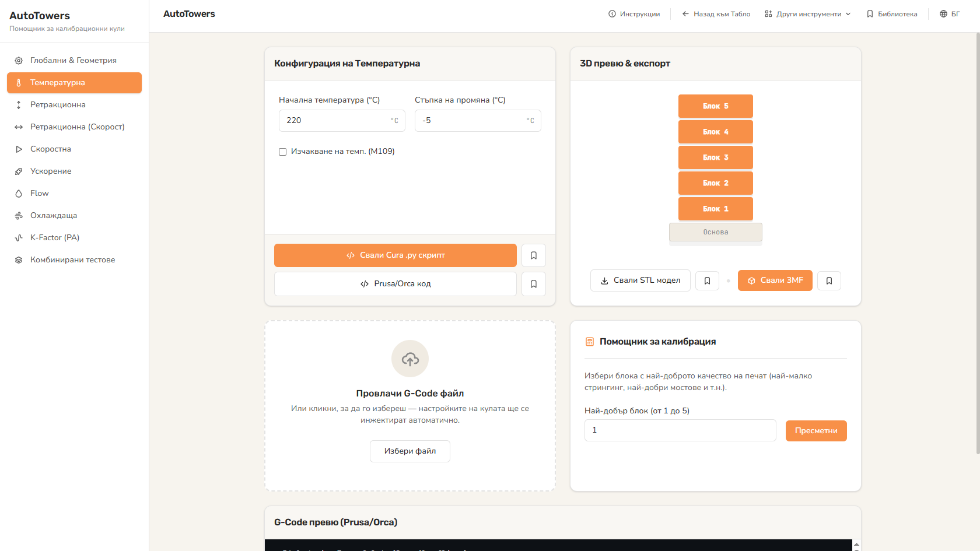The width and height of the screenshot is (980, 551).
Task: Open the Библиотека menu item
Action: (892, 14)
